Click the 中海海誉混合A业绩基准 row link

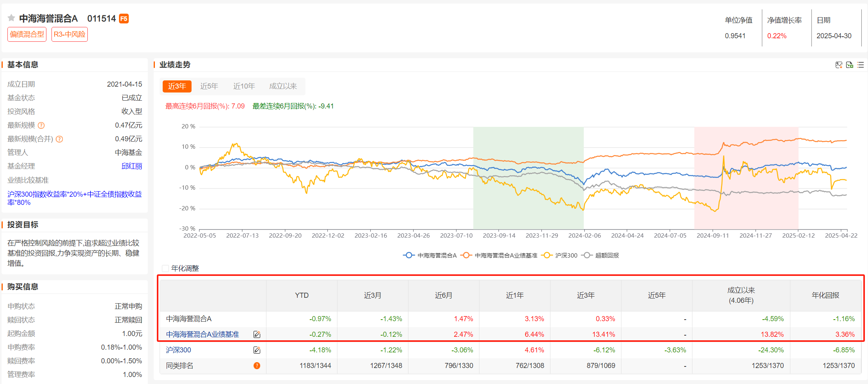tap(202, 334)
